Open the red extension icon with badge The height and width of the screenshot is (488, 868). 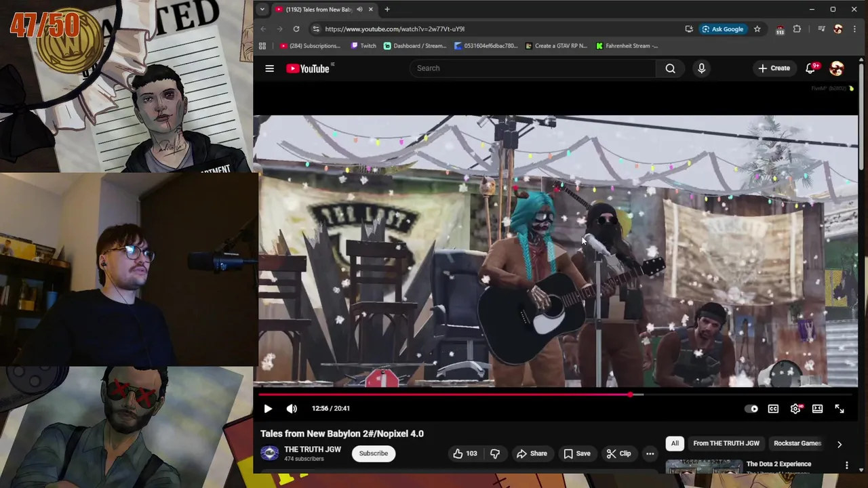780,29
